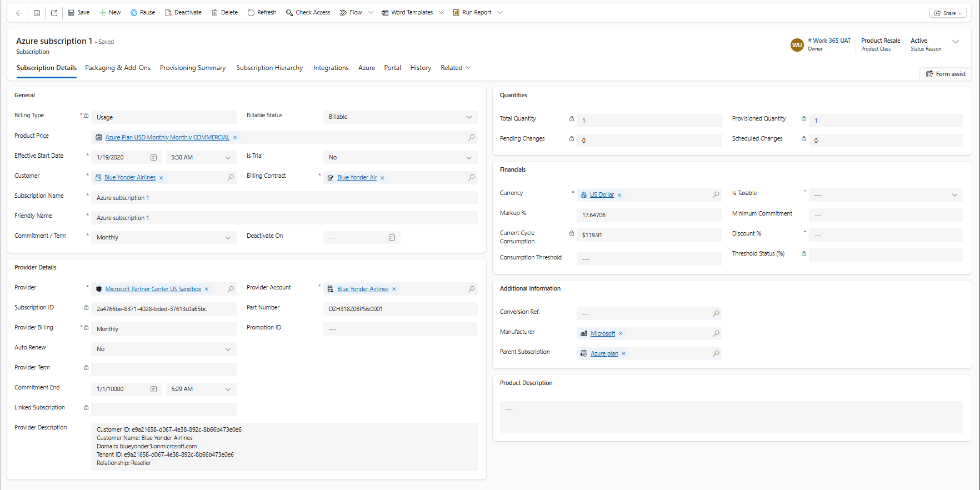Open the Billable Status dropdown
Viewport: 980px width, 490px height.
400,117
